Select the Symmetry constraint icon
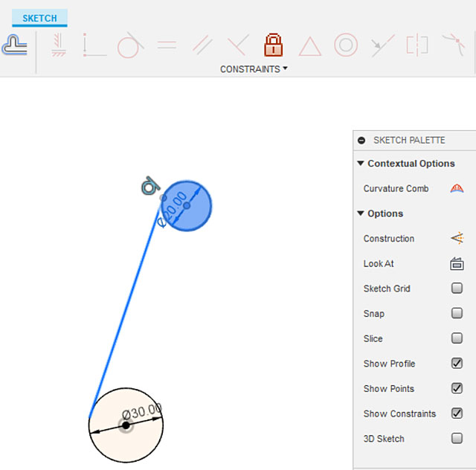This screenshot has height=470, width=476. tap(417, 45)
